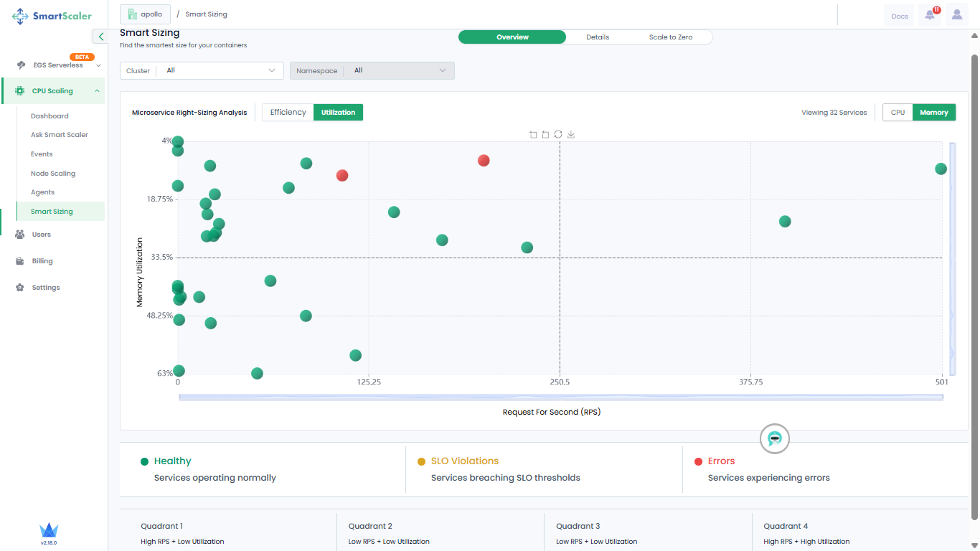Open the notifications bell

[x=930, y=15]
